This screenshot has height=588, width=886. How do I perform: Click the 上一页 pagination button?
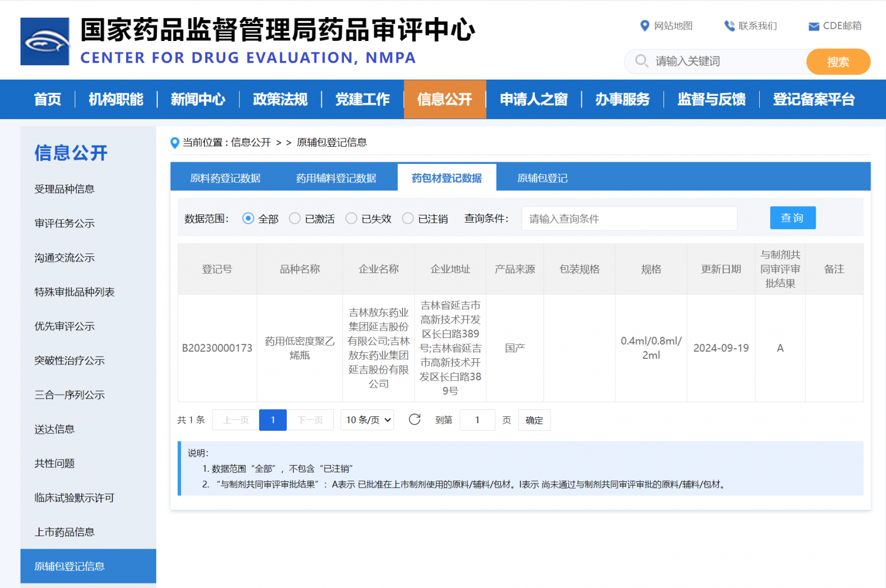point(235,420)
